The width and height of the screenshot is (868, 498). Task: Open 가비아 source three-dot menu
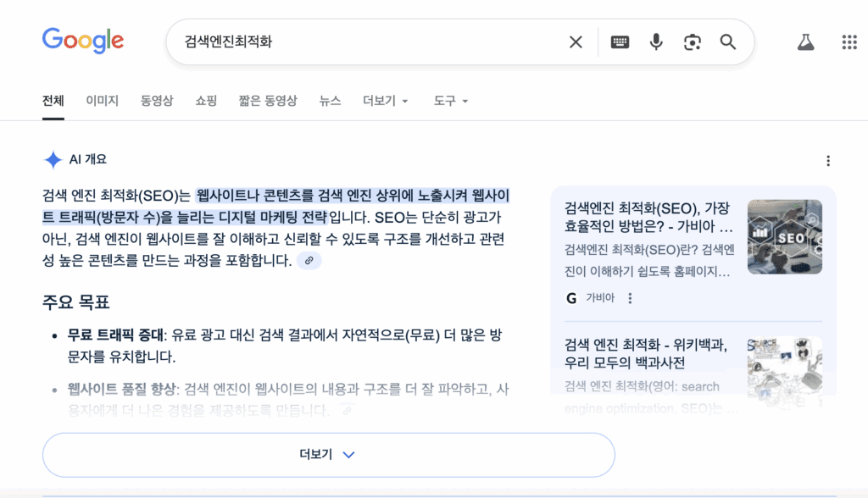tap(630, 298)
